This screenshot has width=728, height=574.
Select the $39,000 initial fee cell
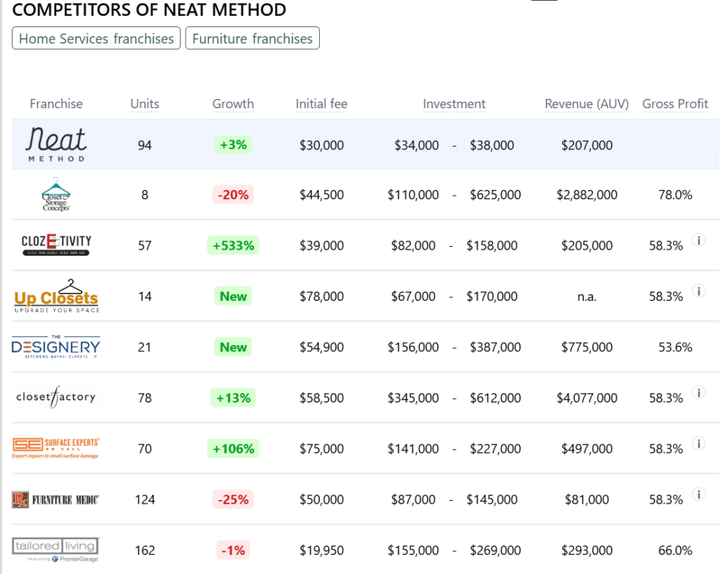[321, 245]
